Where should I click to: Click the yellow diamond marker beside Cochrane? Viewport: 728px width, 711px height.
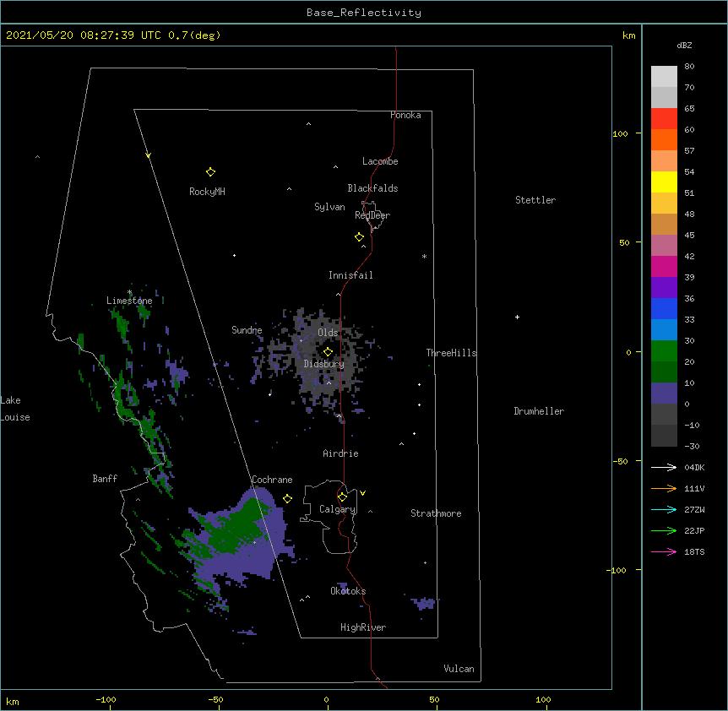287,498
